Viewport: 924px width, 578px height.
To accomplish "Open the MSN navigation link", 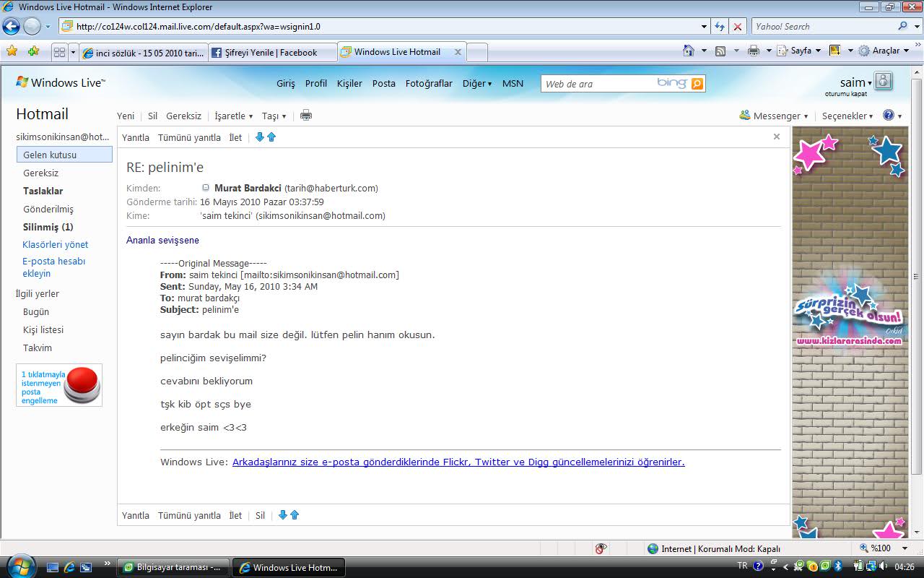I will click(513, 84).
